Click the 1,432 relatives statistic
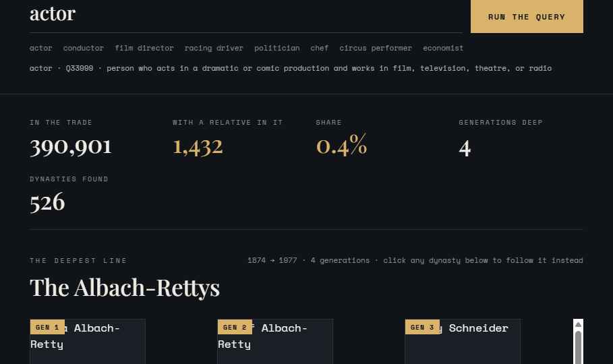Viewport: 613px width, 364px height. pos(198,147)
